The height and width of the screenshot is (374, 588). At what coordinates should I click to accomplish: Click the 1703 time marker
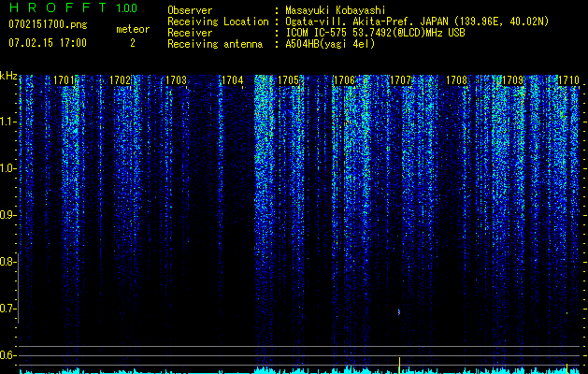177,80
